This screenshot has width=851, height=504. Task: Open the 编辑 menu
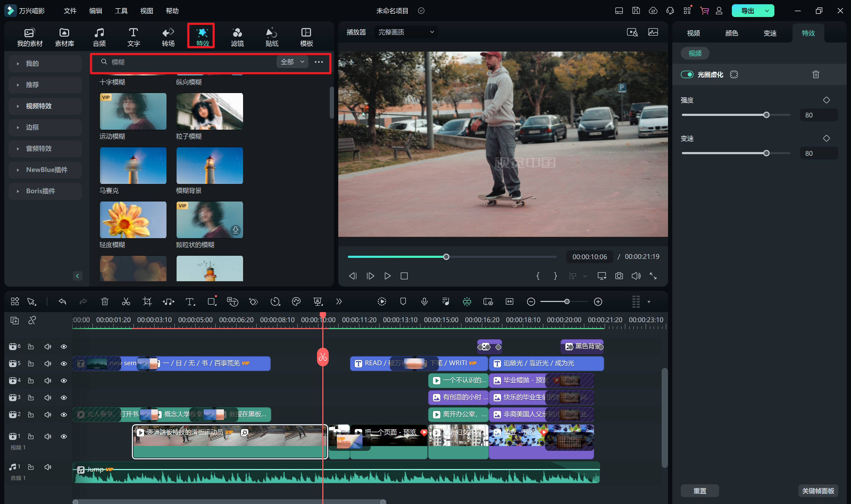tap(95, 11)
